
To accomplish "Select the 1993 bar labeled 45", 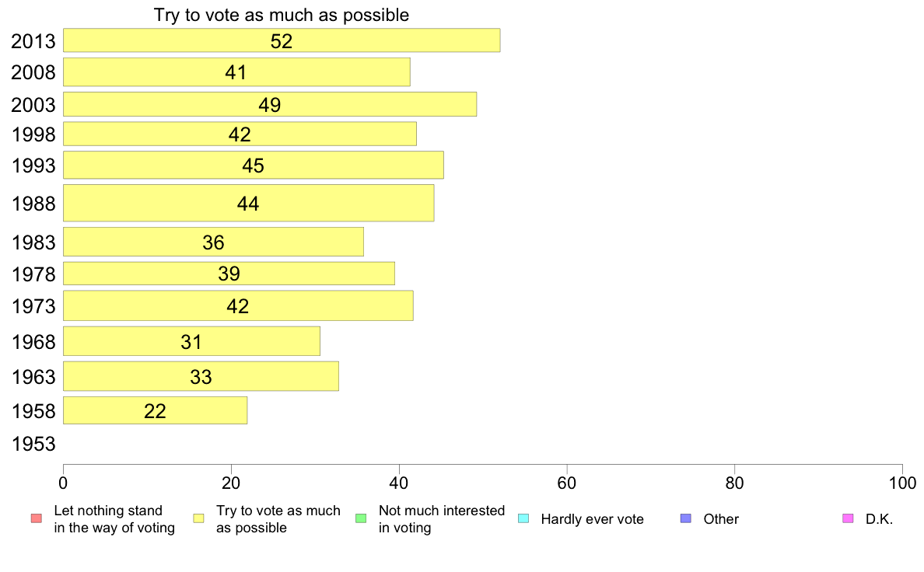I will tap(254, 165).
